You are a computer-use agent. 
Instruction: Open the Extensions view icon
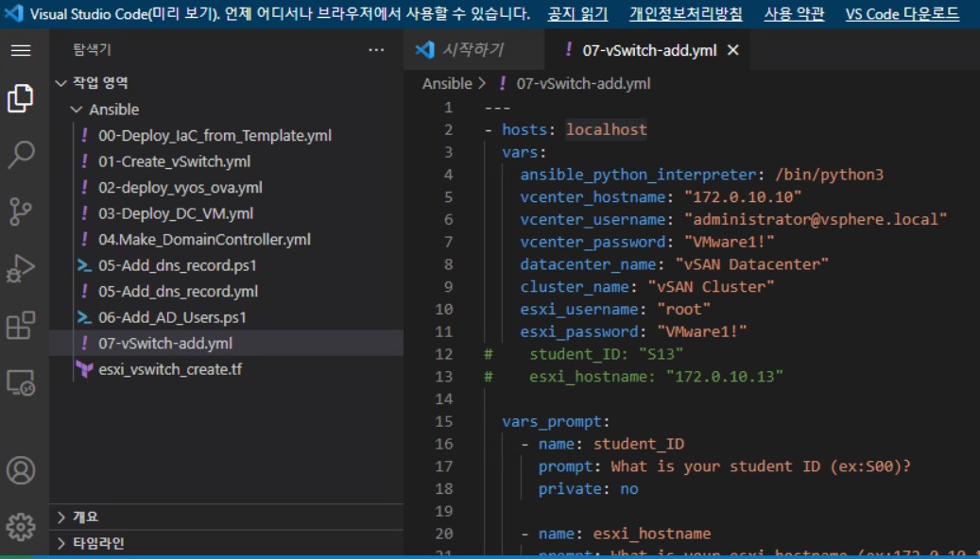pyautogui.click(x=21, y=326)
